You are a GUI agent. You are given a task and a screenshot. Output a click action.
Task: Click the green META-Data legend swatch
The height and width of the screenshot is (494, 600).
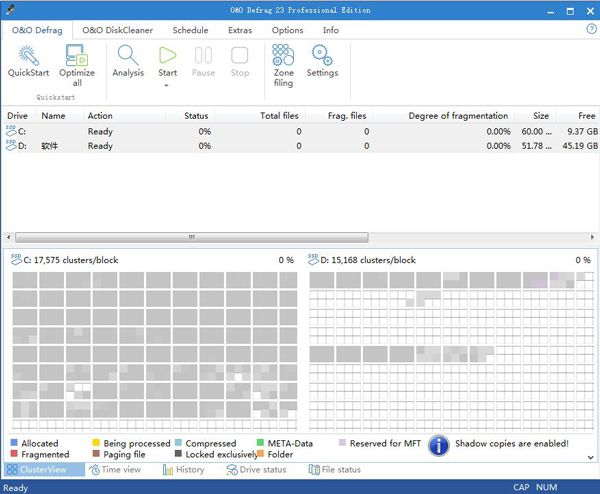point(260,443)
